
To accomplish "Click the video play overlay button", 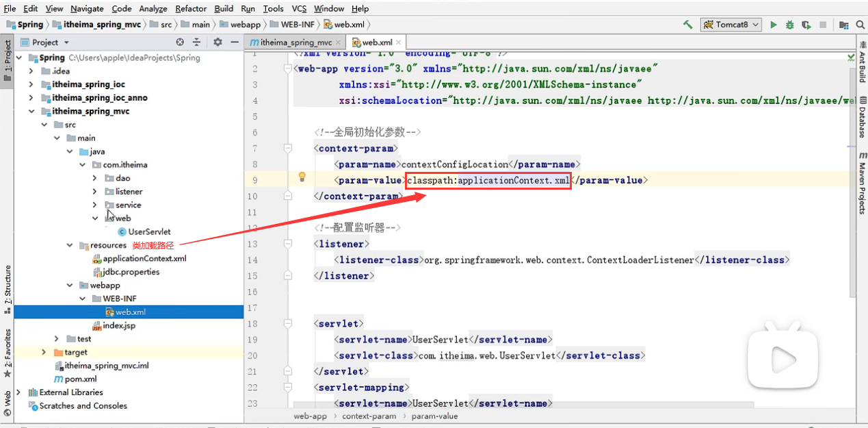I will 782,359.
